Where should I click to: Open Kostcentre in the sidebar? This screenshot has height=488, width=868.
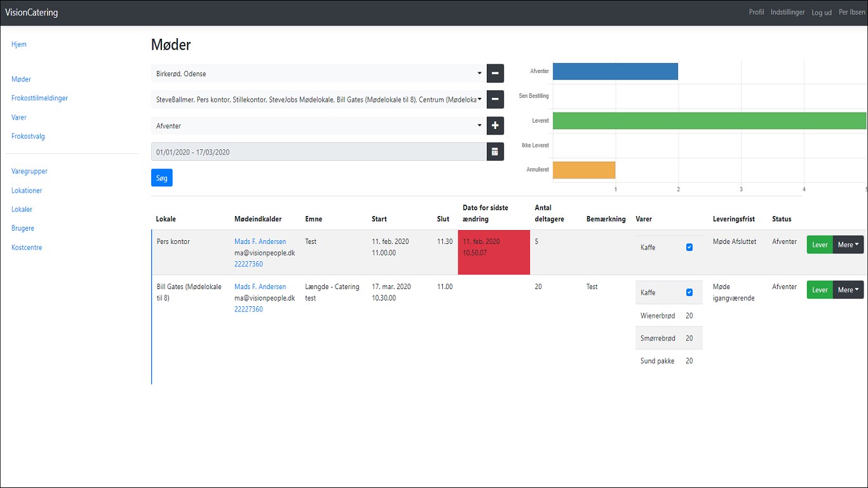pos(27,248)
